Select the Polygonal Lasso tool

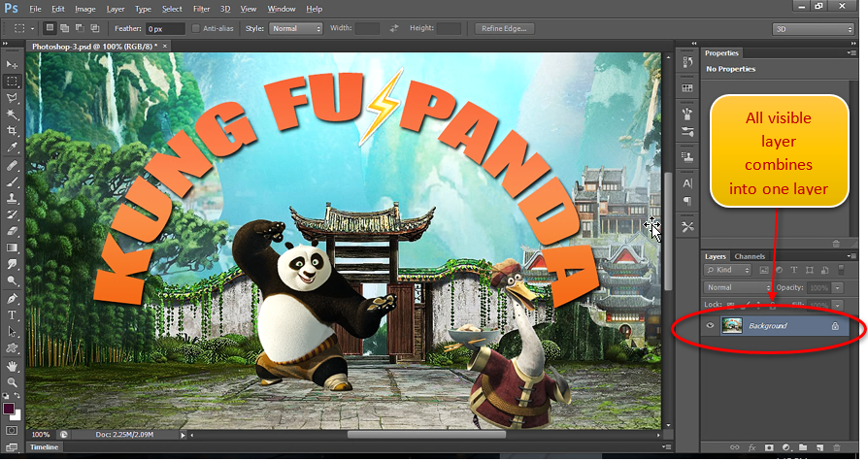[x=12, y=98]
